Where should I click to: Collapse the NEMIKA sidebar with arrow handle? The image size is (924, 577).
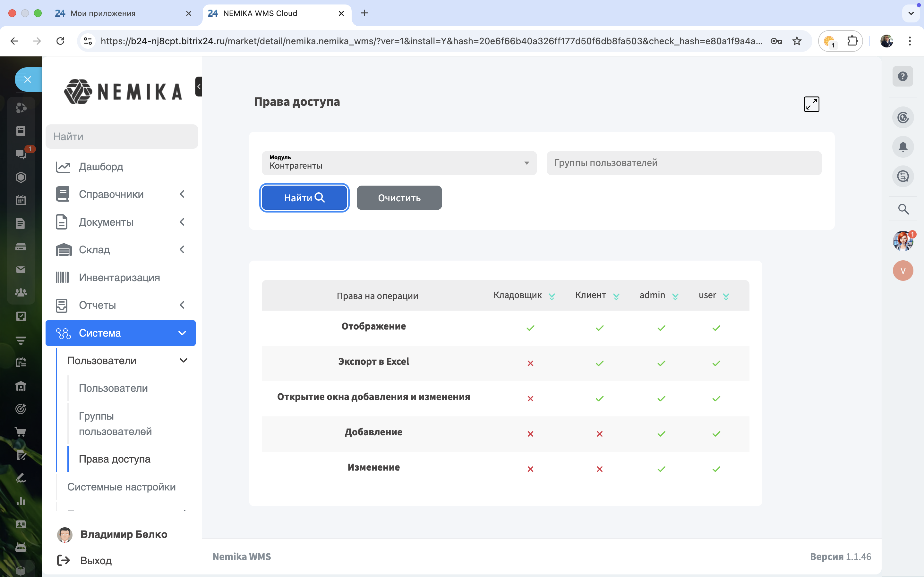[199, 87]
